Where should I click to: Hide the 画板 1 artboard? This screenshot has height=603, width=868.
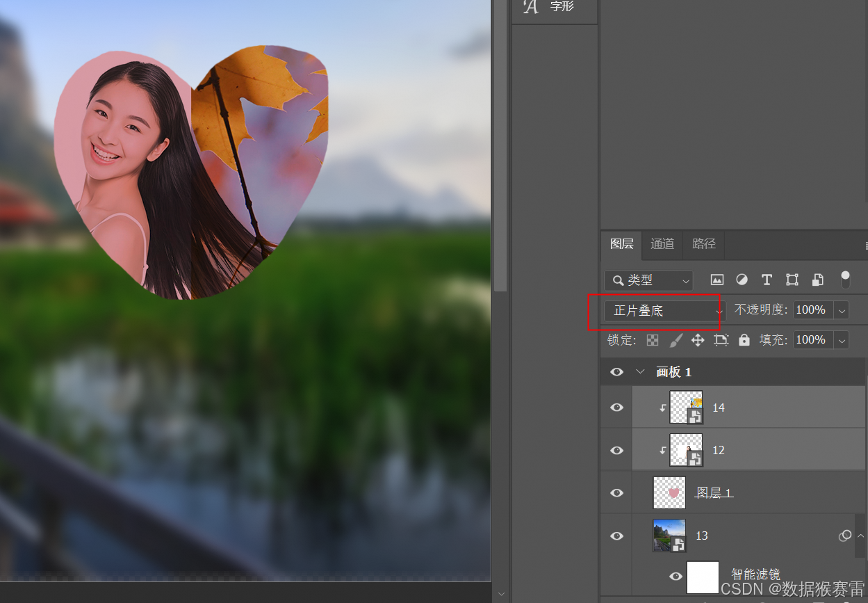point(616,372)
